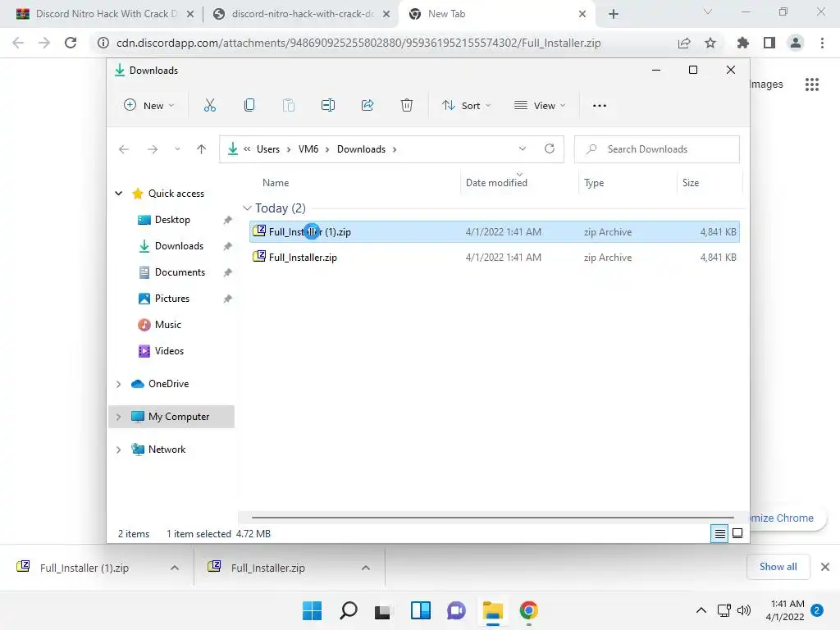Open Chrome profile avatar
The width and height of the screenshot is (840, 630).
point(796,43)
